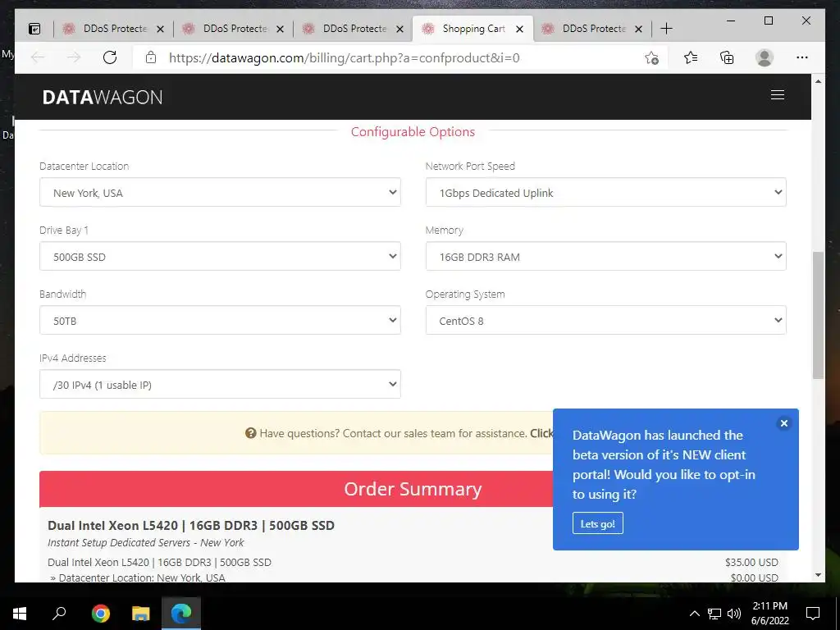Add this page to favorites star
The image size is (840, 630).
click(651, 58)
